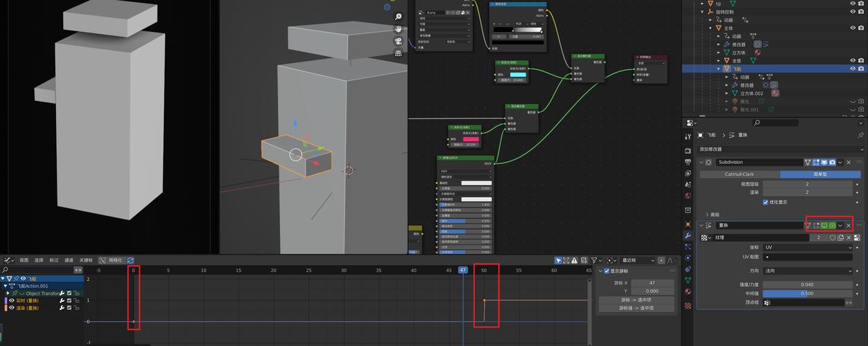868x346 pixels.
Task: Open the Render properties tab icon
Action: pos(687,150)
